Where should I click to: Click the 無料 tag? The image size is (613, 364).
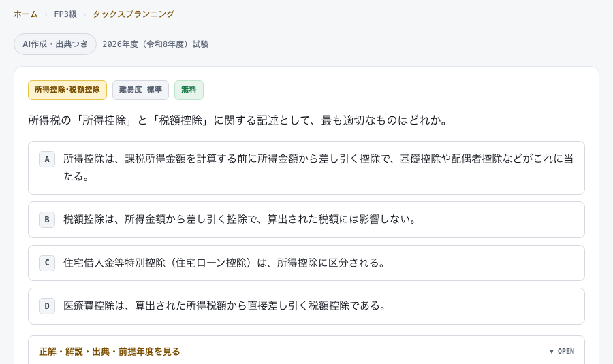189,90
